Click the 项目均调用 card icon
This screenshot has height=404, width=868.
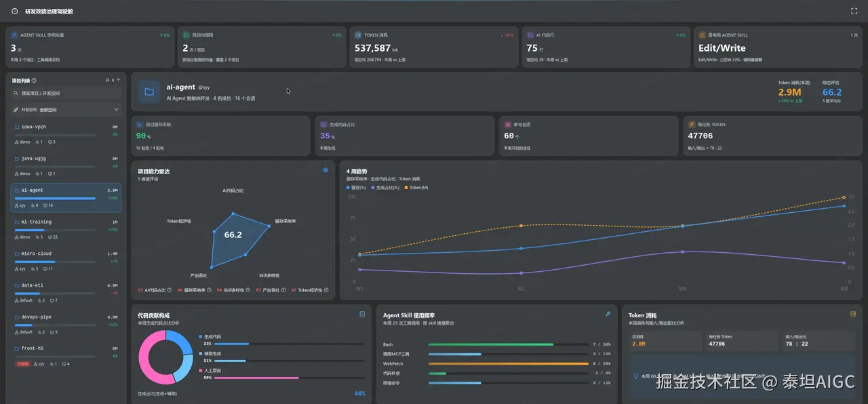tap(186, 35)
